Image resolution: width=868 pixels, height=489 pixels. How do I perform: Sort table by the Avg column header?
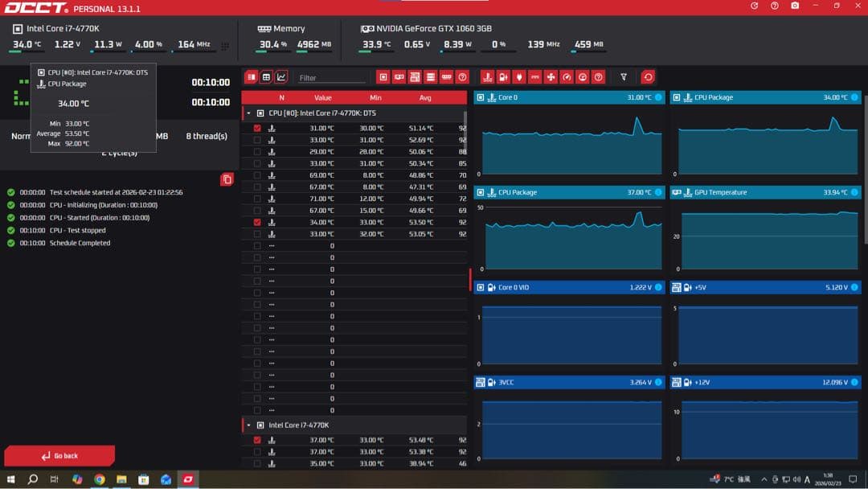coord(425,98)
